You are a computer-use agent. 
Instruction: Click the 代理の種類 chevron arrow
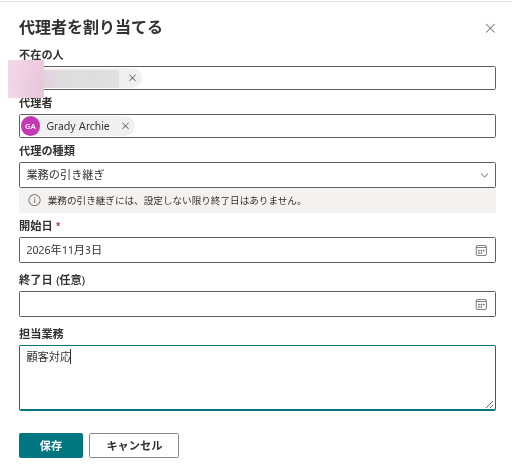(x=484, y=175)
